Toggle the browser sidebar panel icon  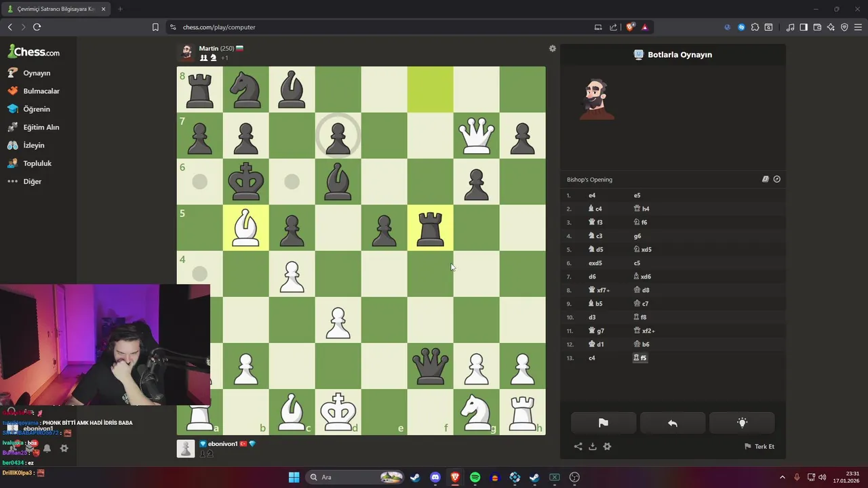coord(804,27)
